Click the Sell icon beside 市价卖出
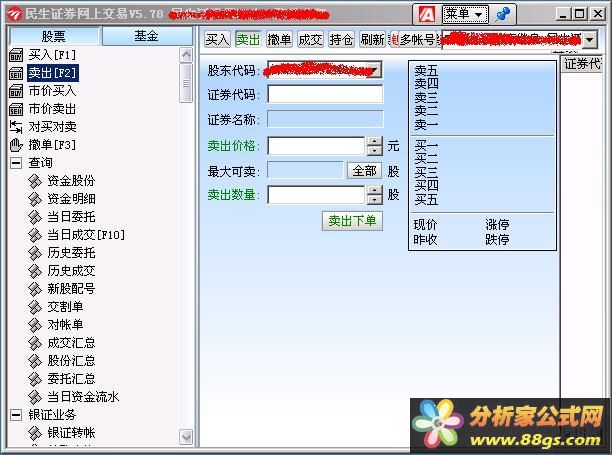Screen dimensions: 612x455 click(16, 109)
